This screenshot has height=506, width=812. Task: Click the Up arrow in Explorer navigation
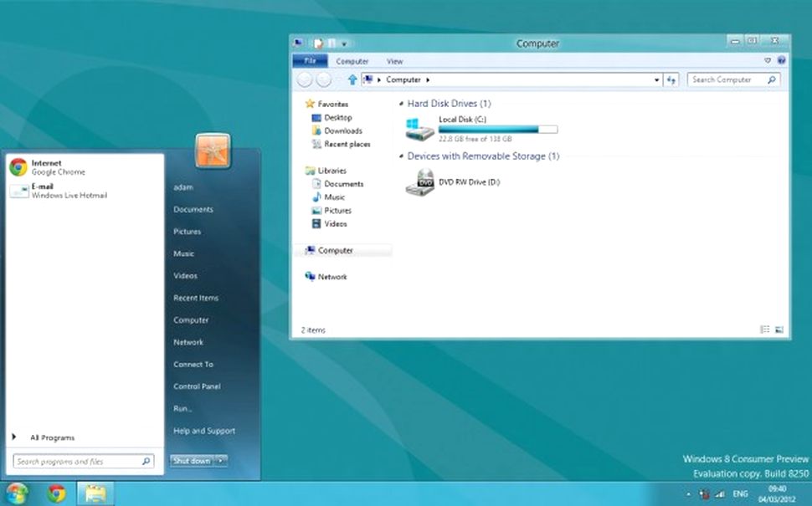pyautogui.click(x=352, y=79)
